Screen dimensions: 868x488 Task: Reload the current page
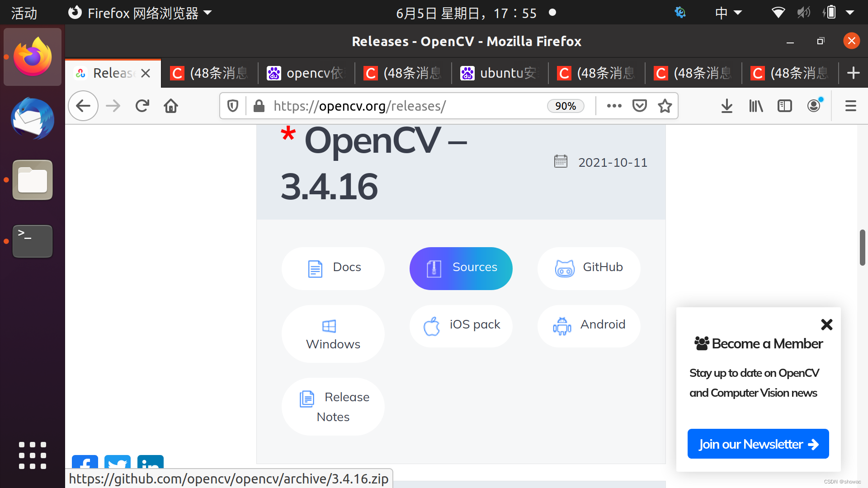point(142,106)
